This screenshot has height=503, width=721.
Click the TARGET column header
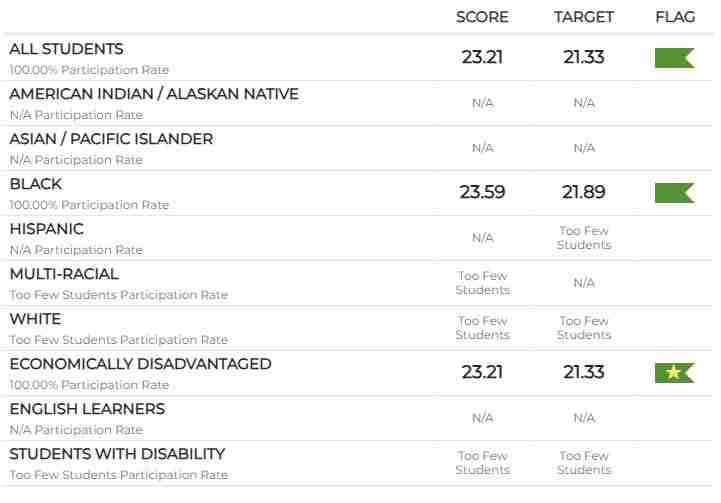pos(584,17)
